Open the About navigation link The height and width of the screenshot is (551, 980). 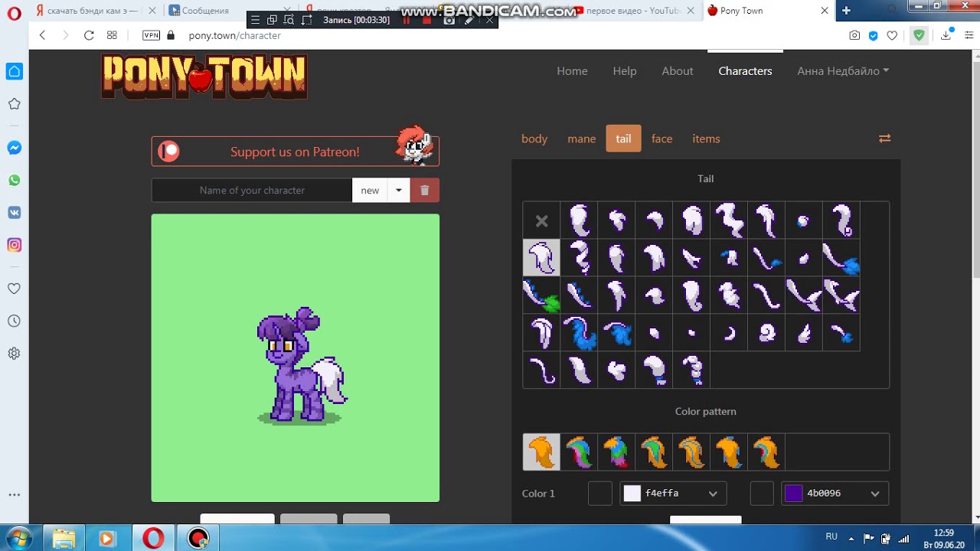(x=678, y=70)
